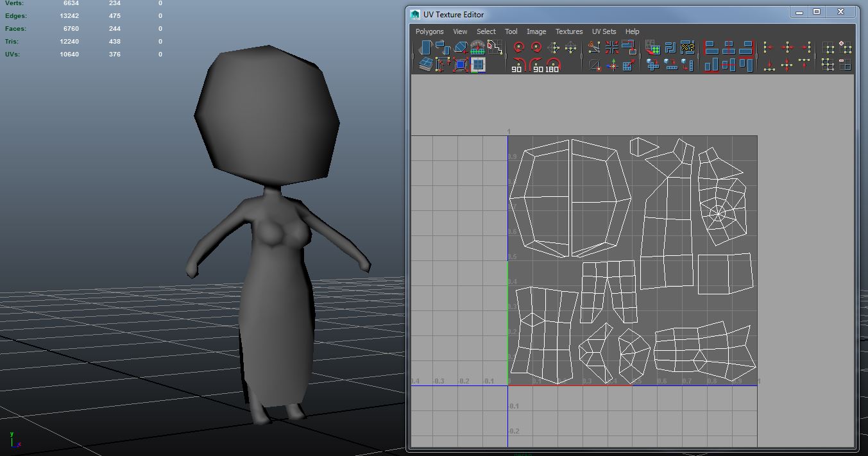This screenshot has width=868, height=456.
Task: Click the blue grid with red arrow icon
Action: (629, 65)
